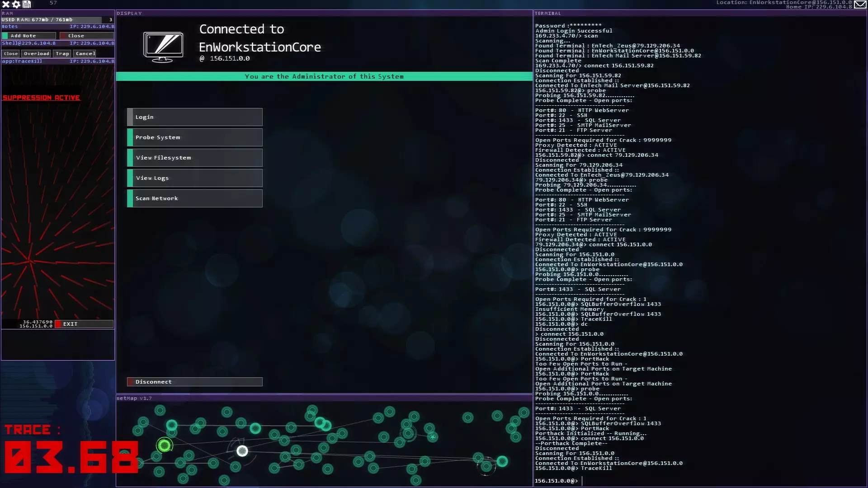Click the floppy disk save icon
Image resolution: width=868 pixels, height=488 pixels.
coord(27,4)
